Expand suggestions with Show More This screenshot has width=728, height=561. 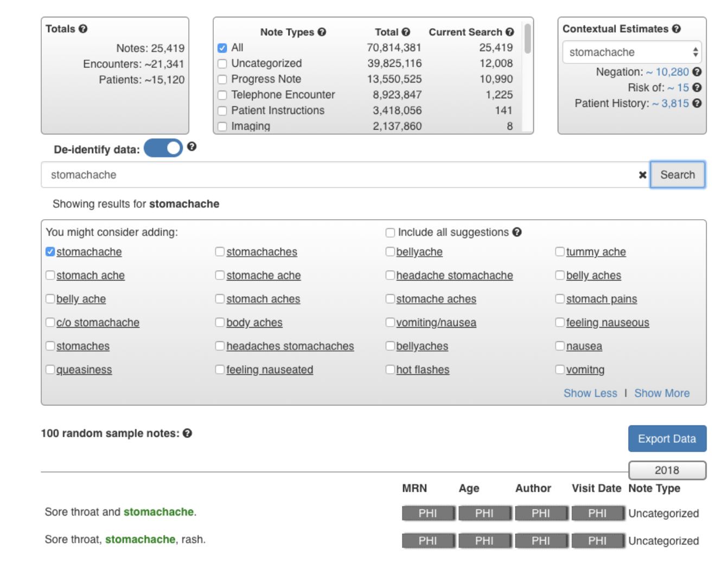click(662, 393)
